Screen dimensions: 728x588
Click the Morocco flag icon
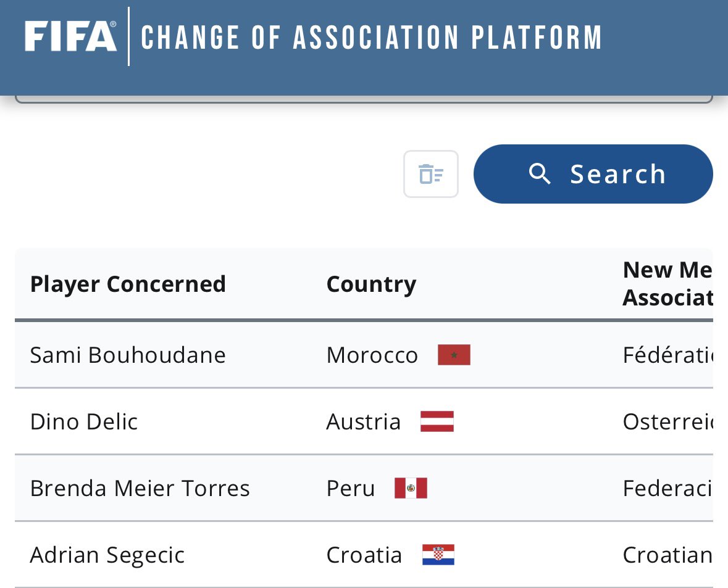tap(454, 355)
